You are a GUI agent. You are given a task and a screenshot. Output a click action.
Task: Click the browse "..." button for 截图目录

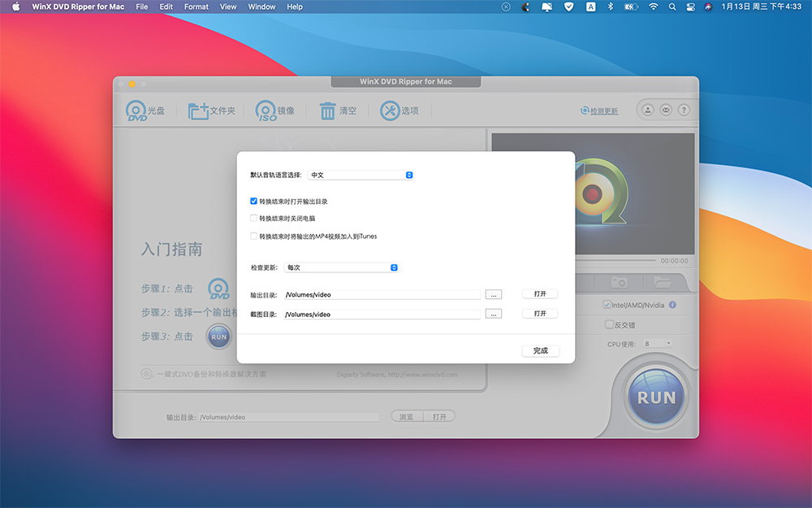494,314
